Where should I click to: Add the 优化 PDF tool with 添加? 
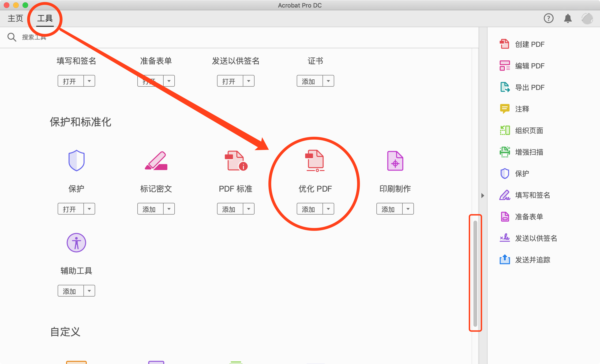(310, 209)
